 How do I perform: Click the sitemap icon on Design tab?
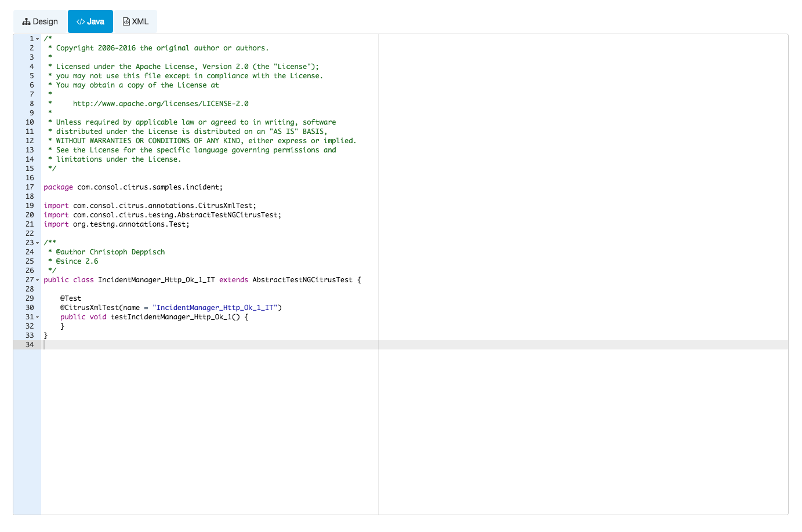point(26,21)
